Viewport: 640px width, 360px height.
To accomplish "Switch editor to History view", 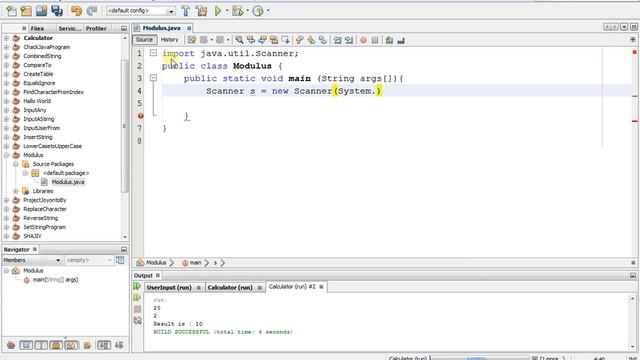I will click(169, 40).
